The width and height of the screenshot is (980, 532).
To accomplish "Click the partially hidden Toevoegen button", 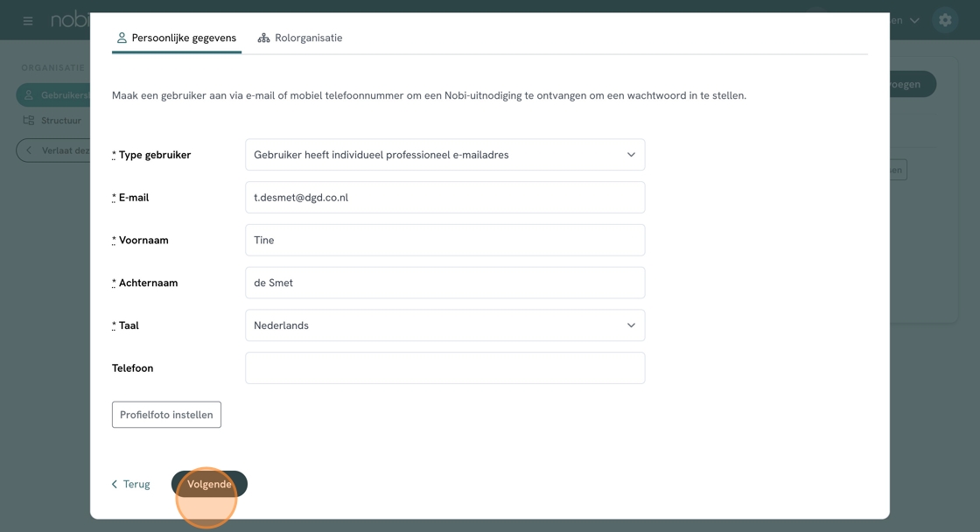I will (910, 84).
